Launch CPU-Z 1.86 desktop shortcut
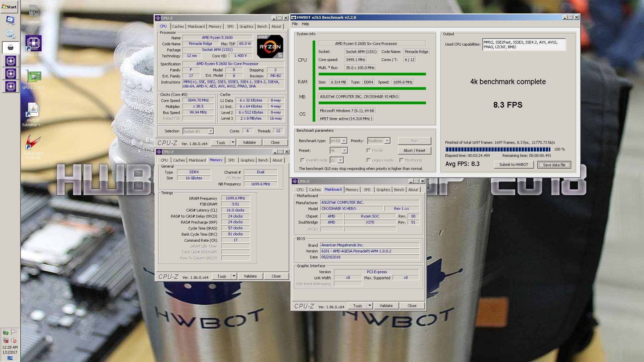The height and width of the screenshot is (362, 644). pos(33,46)
